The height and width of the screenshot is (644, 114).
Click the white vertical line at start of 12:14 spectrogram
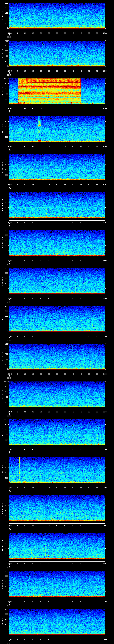pyautogui.click(x=11, y=10)
